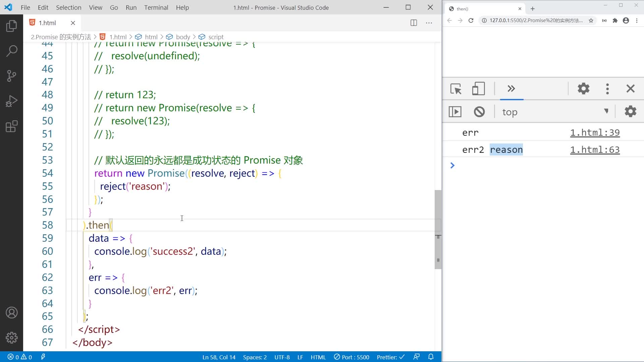Select the DevTools inspect element tool
The image size is (644, 362).
click(x=455, y=89)
